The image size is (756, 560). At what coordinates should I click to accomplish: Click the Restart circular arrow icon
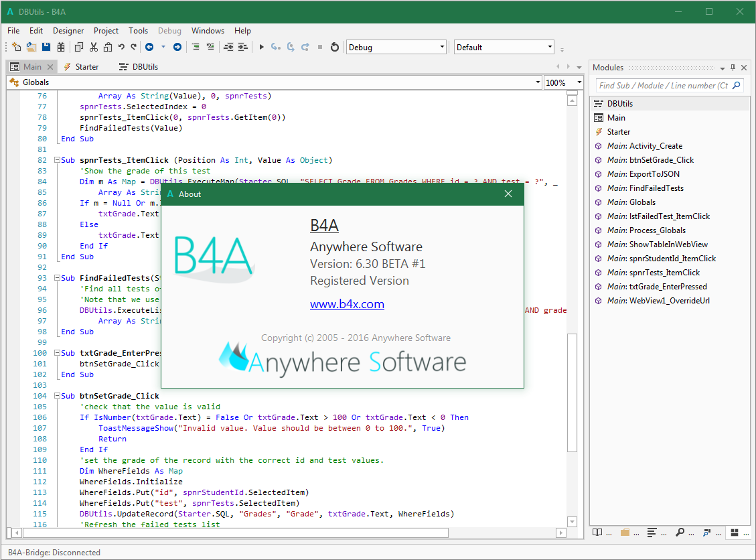coord(335,47)
